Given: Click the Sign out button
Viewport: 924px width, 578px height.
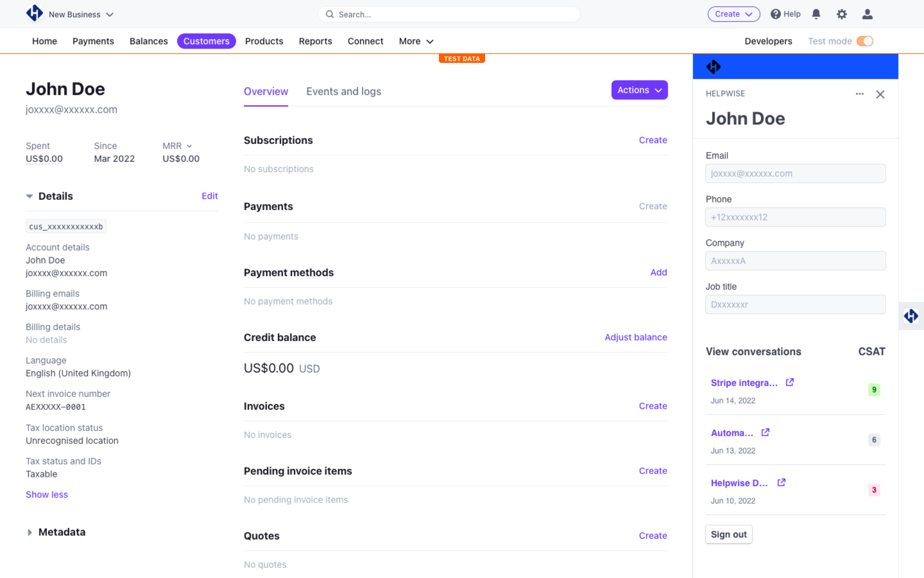Looking at the screenshot, I should 728,534.
